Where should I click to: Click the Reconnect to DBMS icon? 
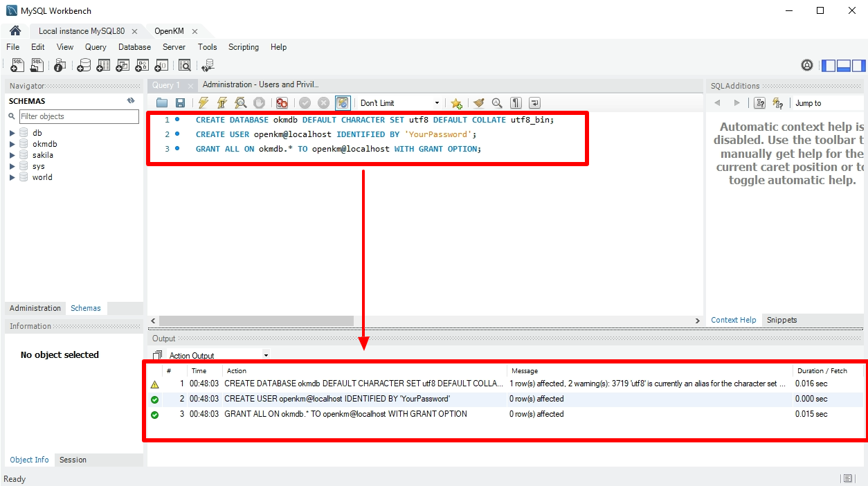[208, 65]
